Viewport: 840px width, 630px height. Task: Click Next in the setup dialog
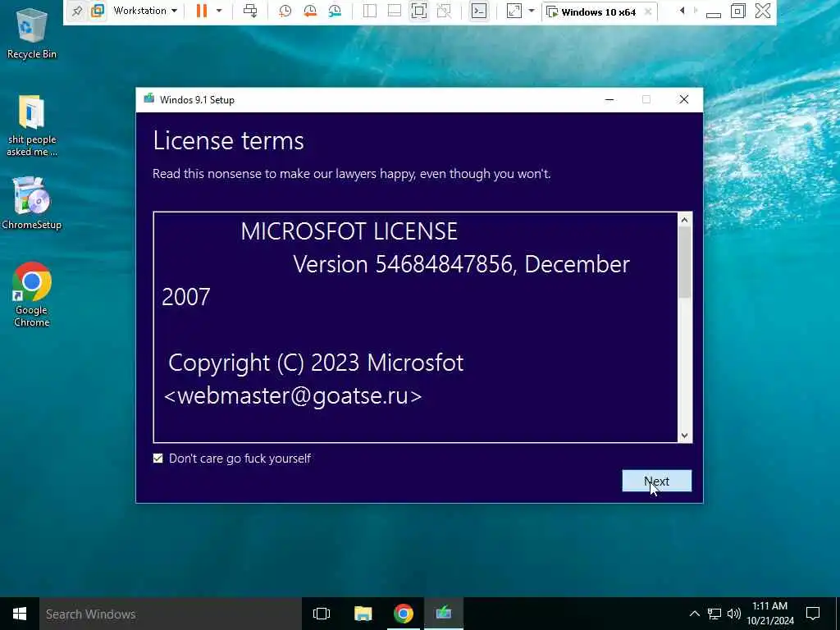(x=657, y=481)
